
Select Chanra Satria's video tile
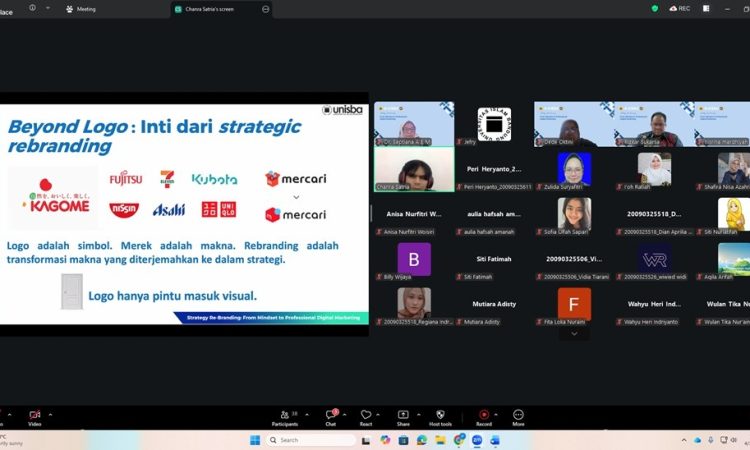(414, 170)
